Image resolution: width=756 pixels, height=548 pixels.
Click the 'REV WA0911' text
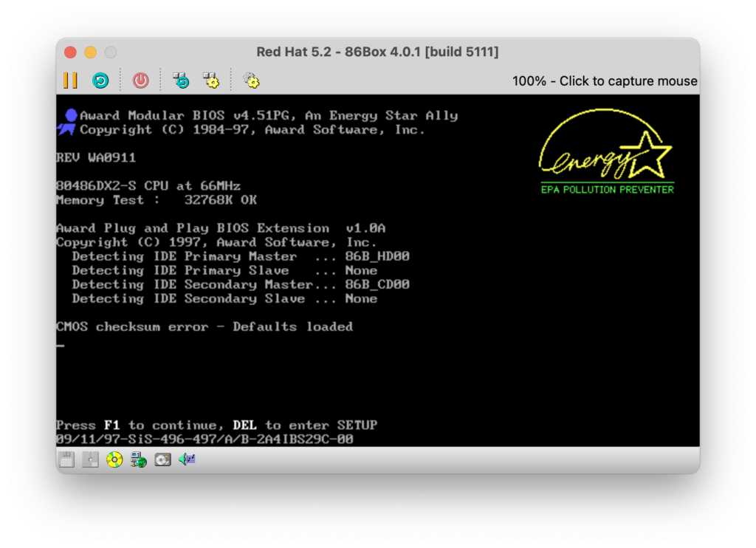click(x=97, y=158)
